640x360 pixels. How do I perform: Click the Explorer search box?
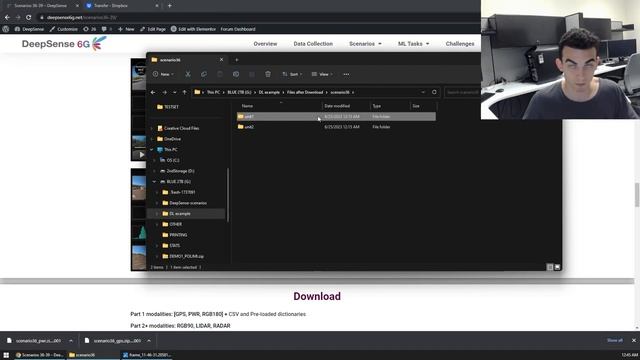463,92
